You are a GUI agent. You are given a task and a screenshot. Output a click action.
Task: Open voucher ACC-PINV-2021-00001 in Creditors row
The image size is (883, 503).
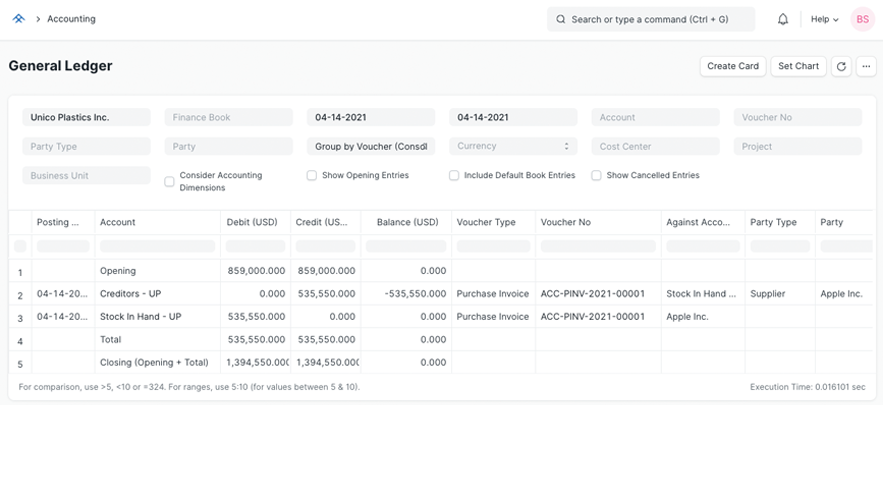[592, 294]
